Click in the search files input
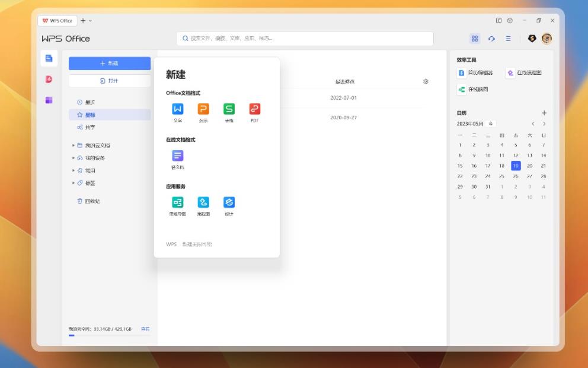588x368 pixels. tap(305, 39)
